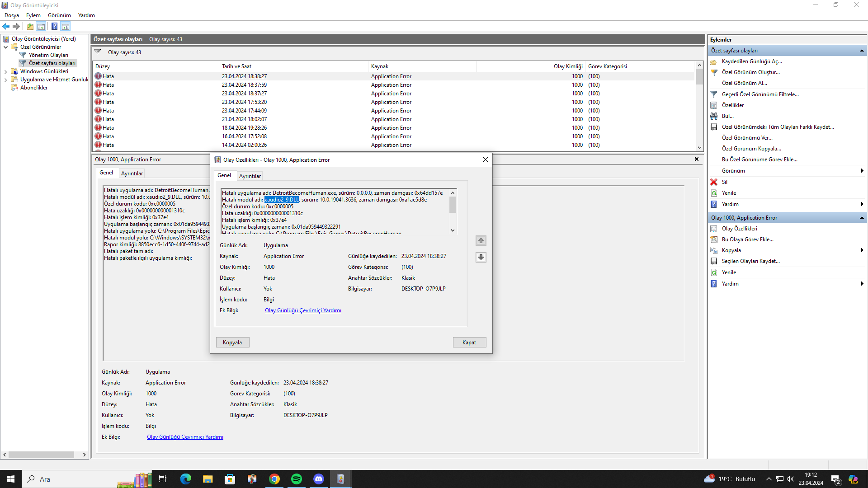868x488 pixels.
Task: Click the previous event up-arrow in dialog
Action: pos(481,240)
